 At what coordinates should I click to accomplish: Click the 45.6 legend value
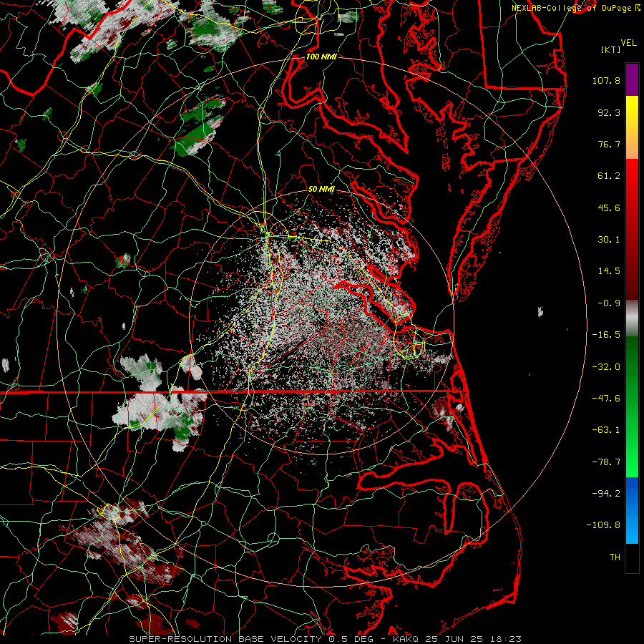609,208
